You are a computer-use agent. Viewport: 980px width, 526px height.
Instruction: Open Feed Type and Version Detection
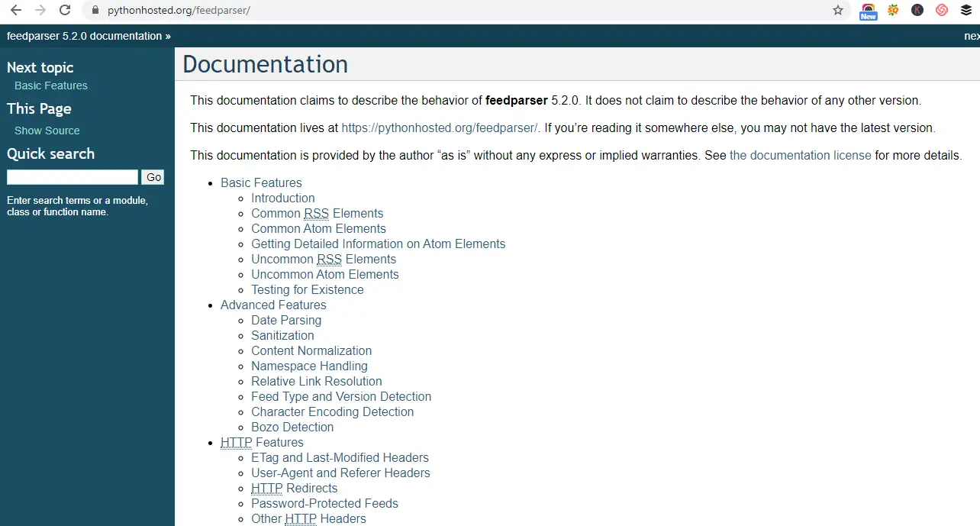[341, 396]
